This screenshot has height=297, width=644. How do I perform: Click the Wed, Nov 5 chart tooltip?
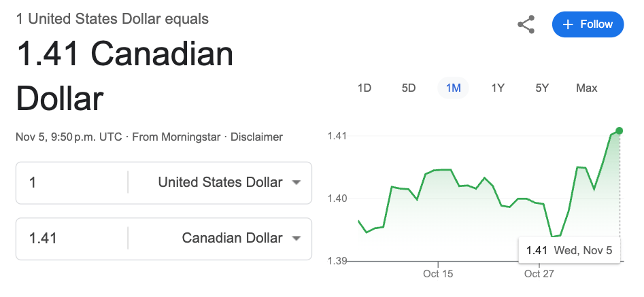(569, 250)
